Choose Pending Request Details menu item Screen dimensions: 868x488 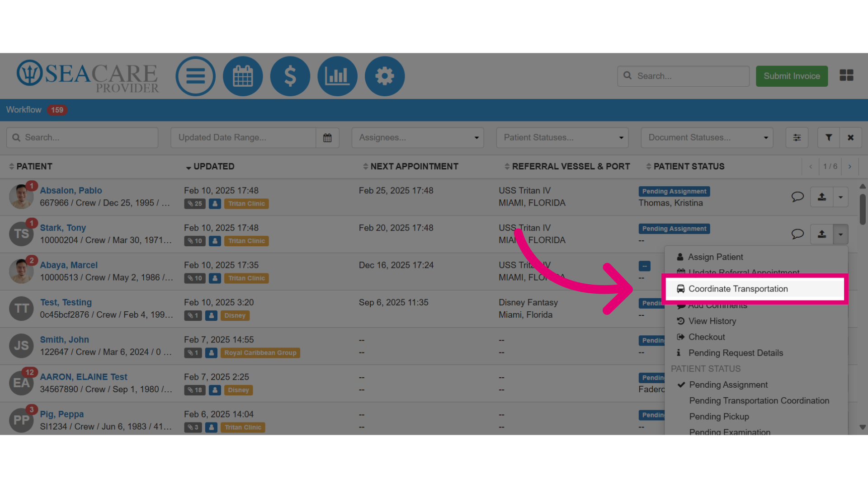point(736,353)
